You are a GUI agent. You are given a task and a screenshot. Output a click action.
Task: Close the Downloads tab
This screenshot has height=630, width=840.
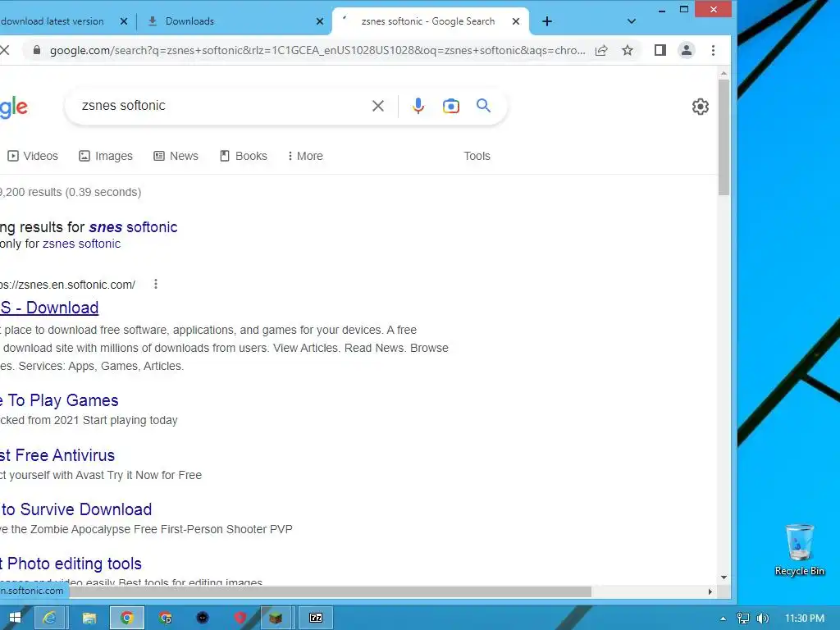[320, 21]
